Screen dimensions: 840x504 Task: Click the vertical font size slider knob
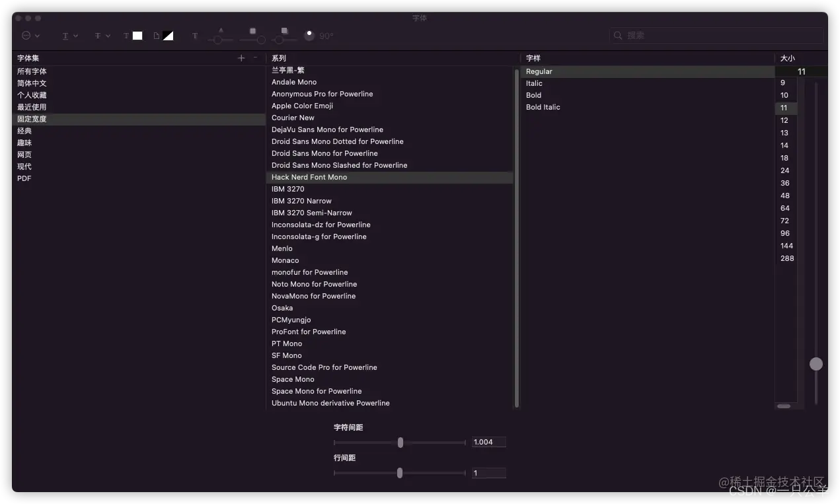tap(816, 364)
